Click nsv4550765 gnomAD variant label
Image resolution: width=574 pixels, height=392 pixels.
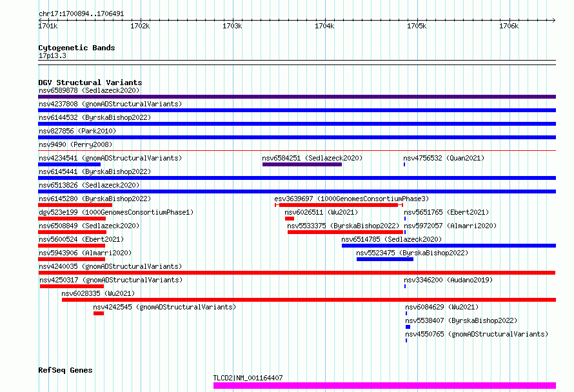click(x=477, y=334)
